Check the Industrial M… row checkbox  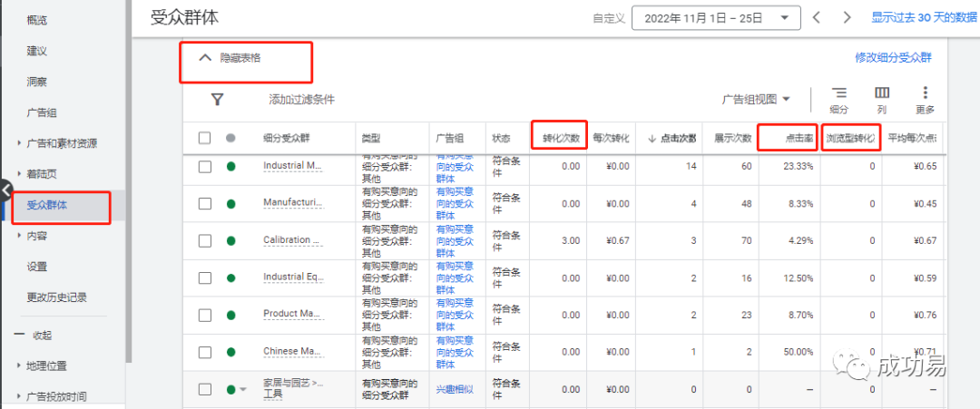[205, 166]
